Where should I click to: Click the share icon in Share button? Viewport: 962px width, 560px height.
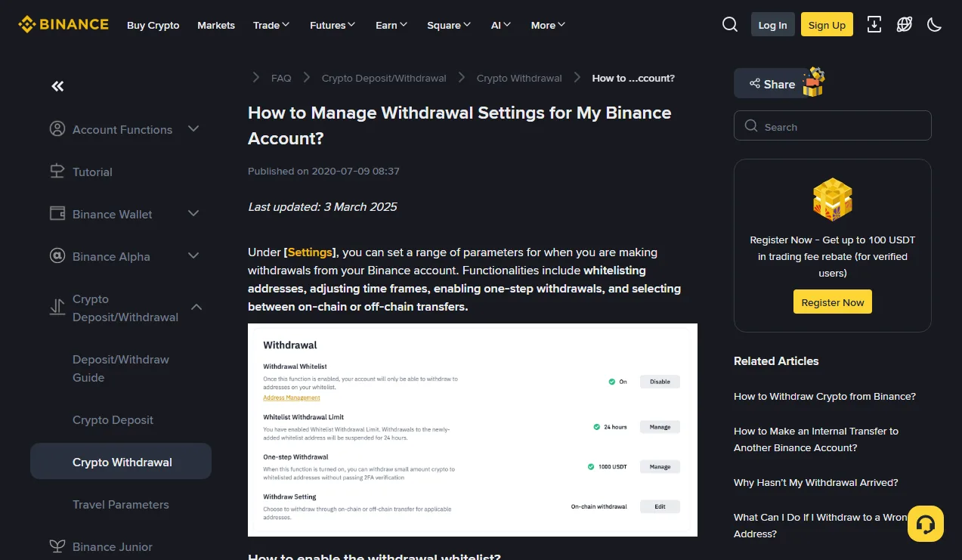754,83
